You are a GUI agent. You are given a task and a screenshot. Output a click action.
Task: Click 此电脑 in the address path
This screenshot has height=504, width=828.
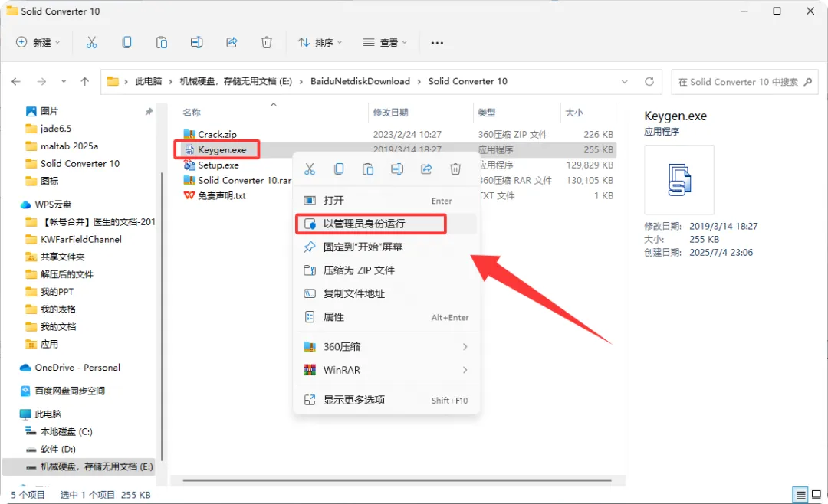(149, 81)
